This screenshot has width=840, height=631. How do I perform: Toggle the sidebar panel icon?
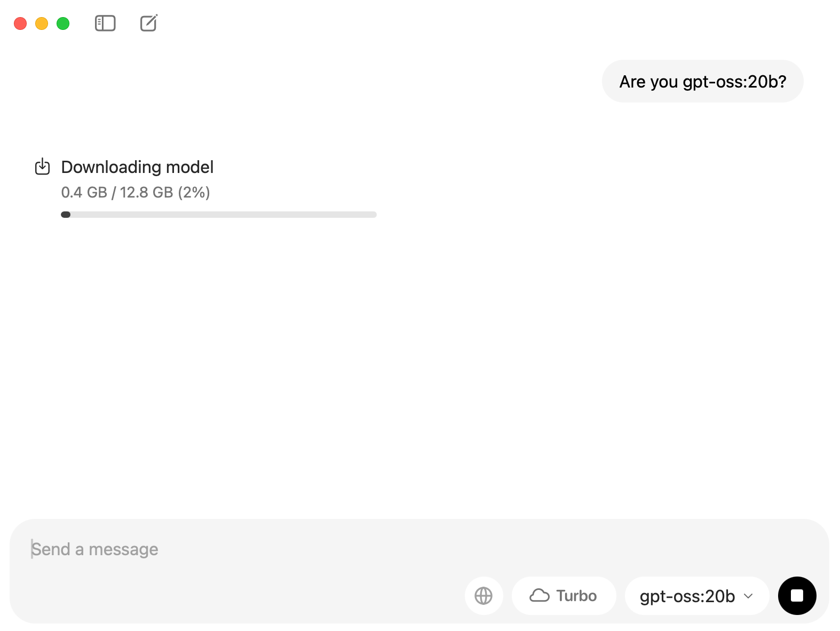pos(105,23)
